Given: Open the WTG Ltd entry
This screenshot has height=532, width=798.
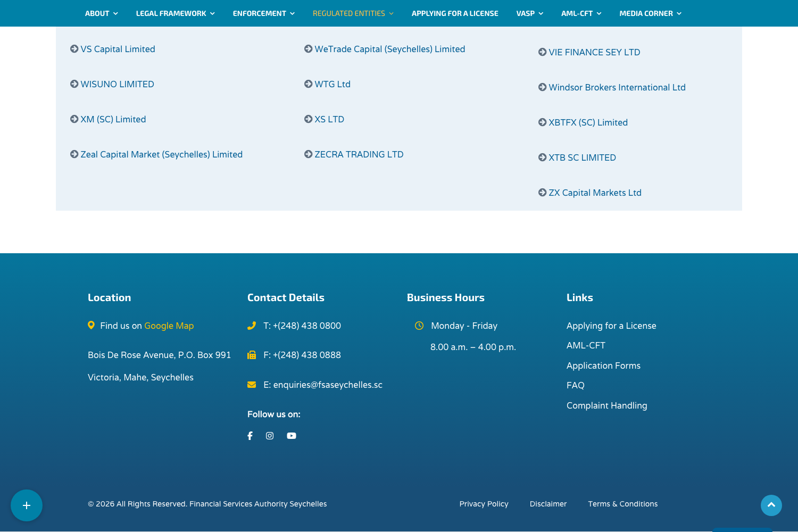Looking at the screenshot, I should point(332,84).
